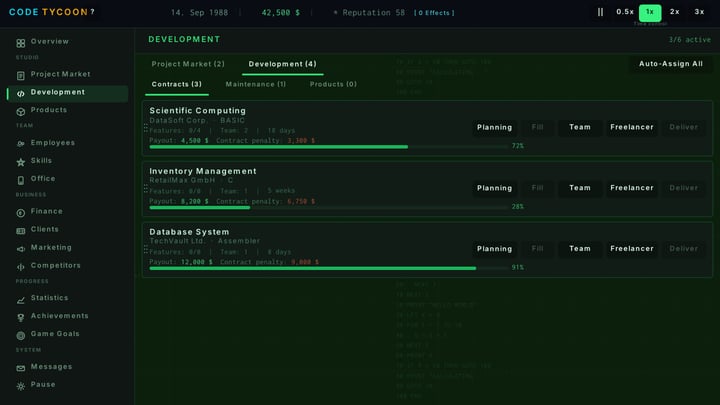Click Fill for Database System
Viewport: 720px width, 405px height.
(x=537, y=249)
